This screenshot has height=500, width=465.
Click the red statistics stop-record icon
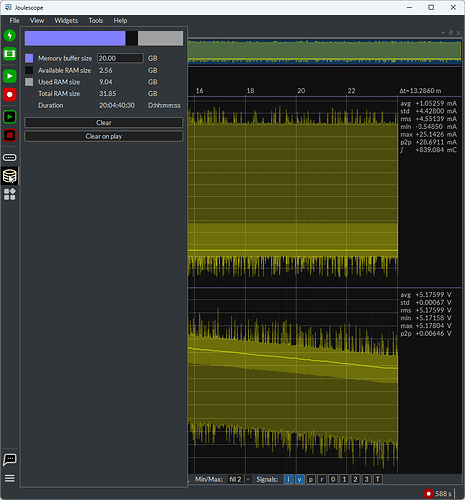(10, 135)
